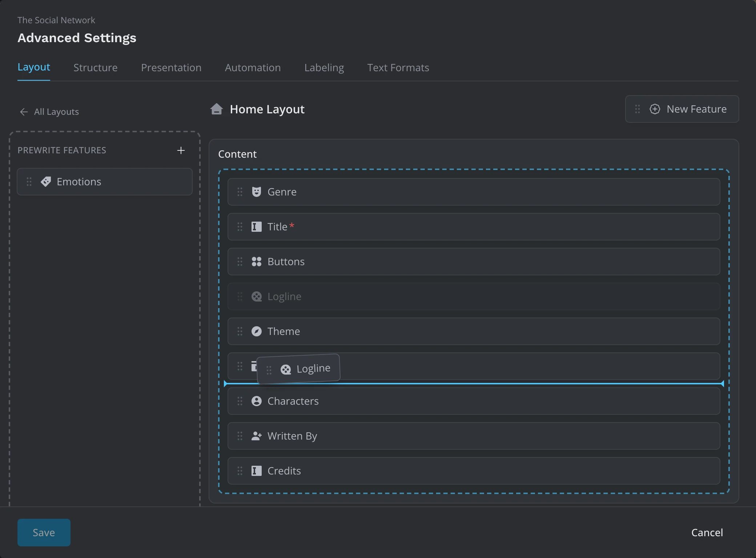Click the Title text-field icon
756x558 pixels.
257,227
